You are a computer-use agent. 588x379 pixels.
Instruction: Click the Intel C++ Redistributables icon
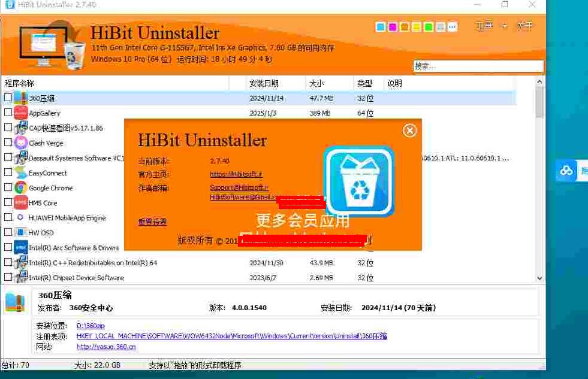pos(20,262)
